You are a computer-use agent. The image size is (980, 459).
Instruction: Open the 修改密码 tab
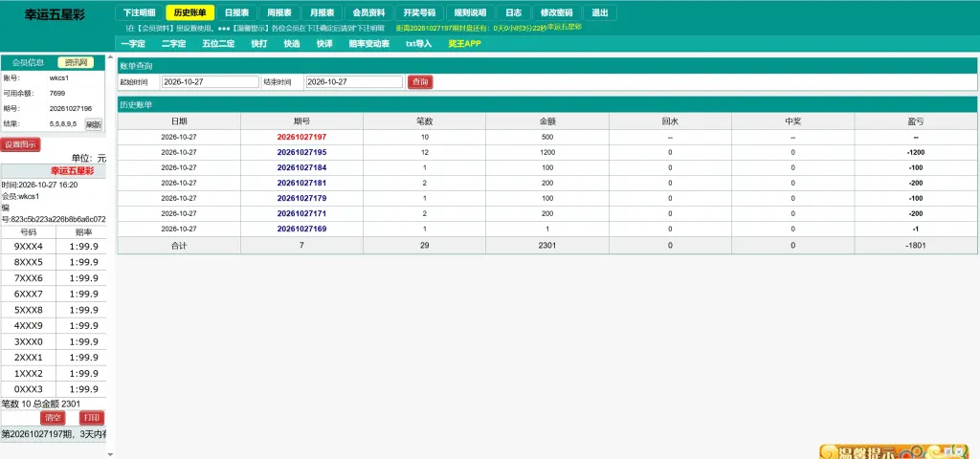pyautogui.click(x=556, y=12)
